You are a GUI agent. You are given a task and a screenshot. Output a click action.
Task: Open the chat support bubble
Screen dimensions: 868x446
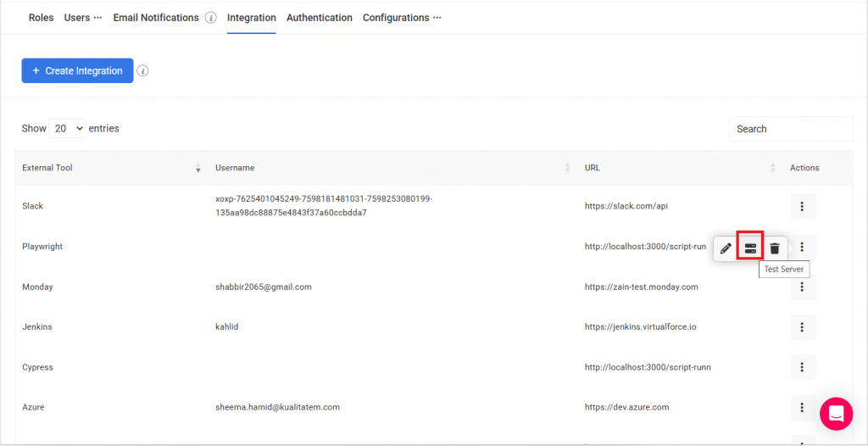pyautogui.click(x=837, y=413)
